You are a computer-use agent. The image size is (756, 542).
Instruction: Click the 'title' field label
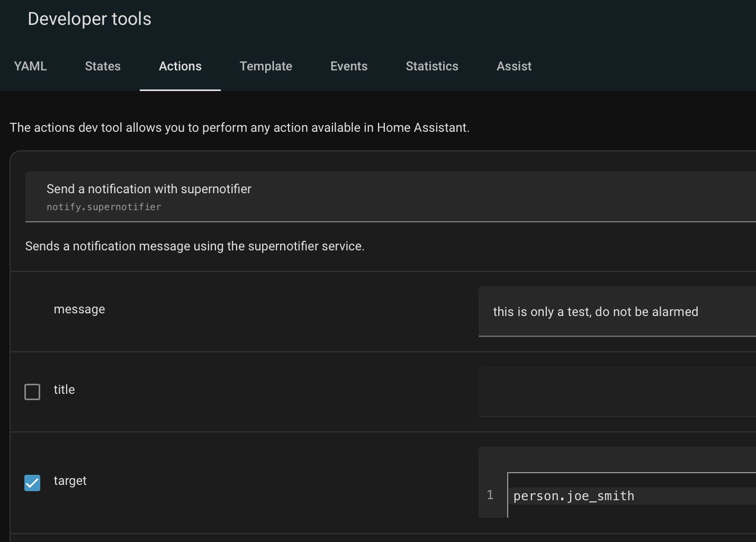tap(64, 390)
